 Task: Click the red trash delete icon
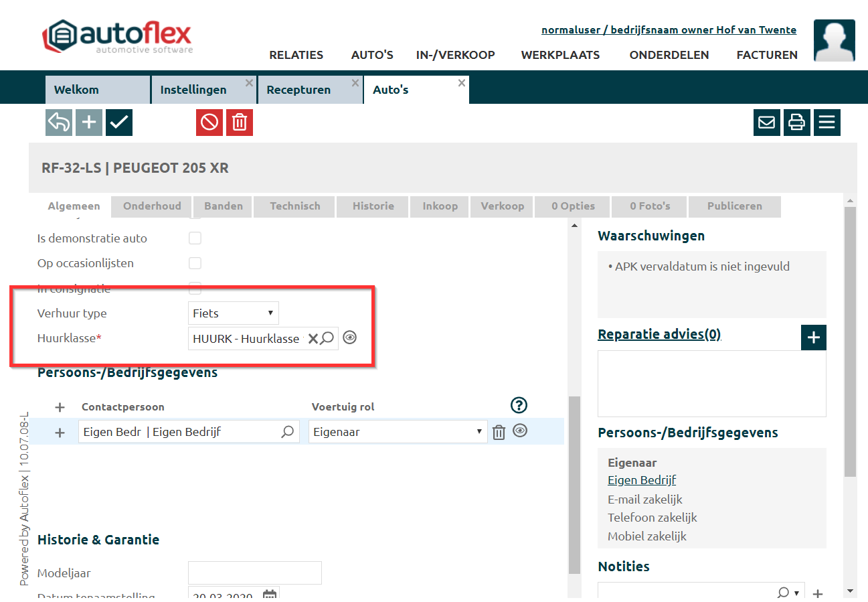pos(240,123)
